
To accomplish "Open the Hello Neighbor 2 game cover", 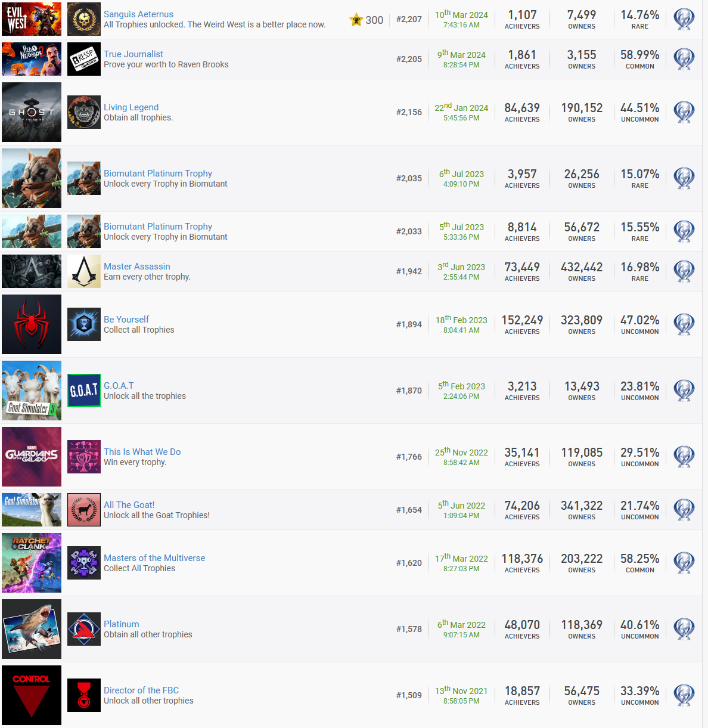I will click(32, 59).
